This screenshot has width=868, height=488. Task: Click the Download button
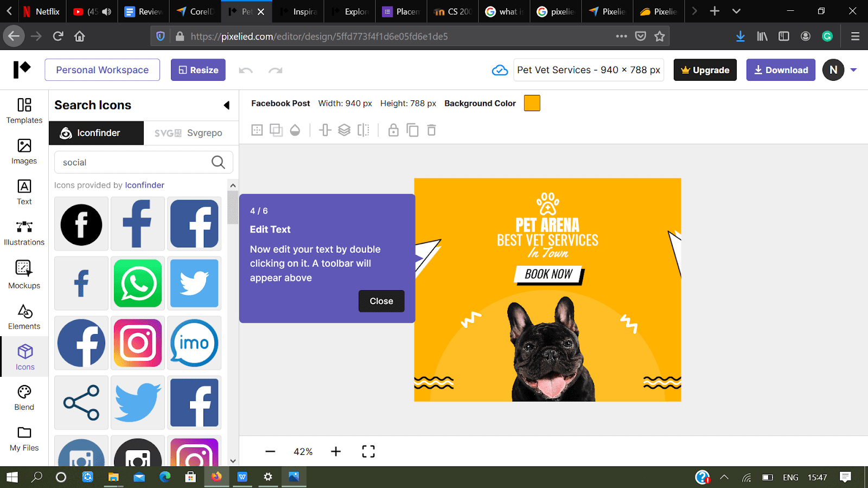781,69
